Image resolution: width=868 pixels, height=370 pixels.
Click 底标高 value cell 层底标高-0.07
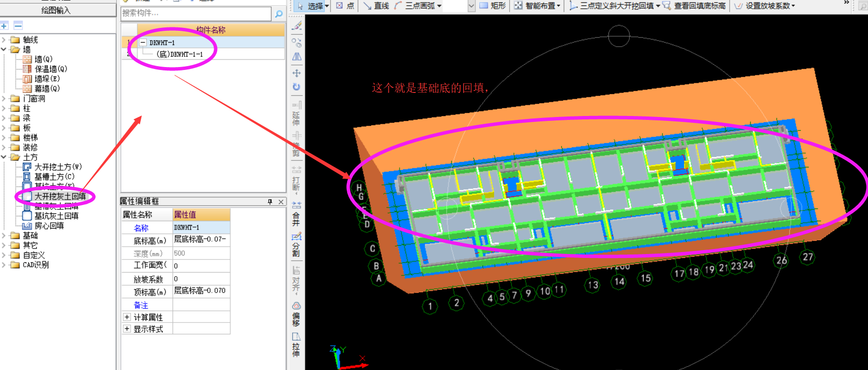coord(201,240)
